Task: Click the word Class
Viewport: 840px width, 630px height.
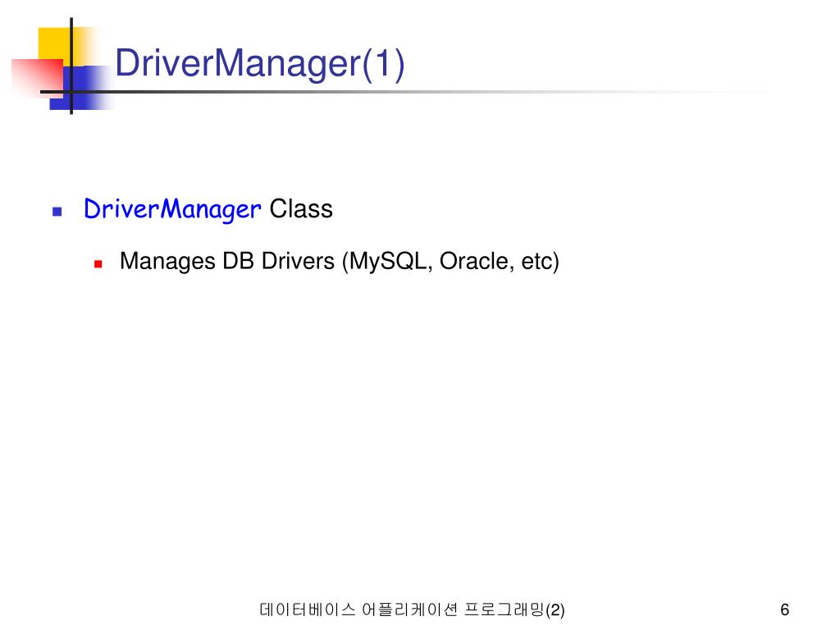Action: [x=300, y=209]
